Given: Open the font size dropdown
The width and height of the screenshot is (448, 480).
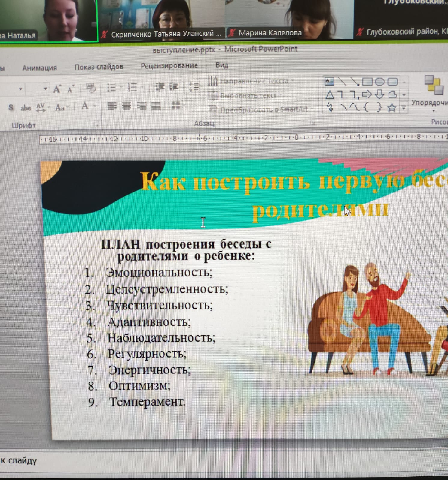Looking at the screenshot, I should (x=45, y=89).
